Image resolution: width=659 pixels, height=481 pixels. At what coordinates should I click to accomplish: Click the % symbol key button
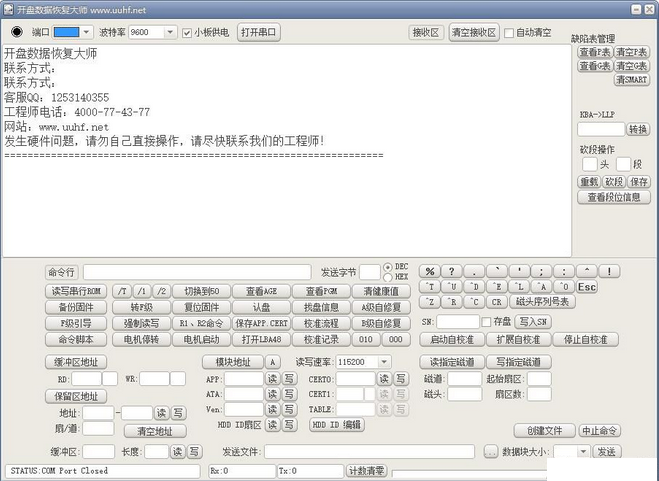[x=430, y=271]
